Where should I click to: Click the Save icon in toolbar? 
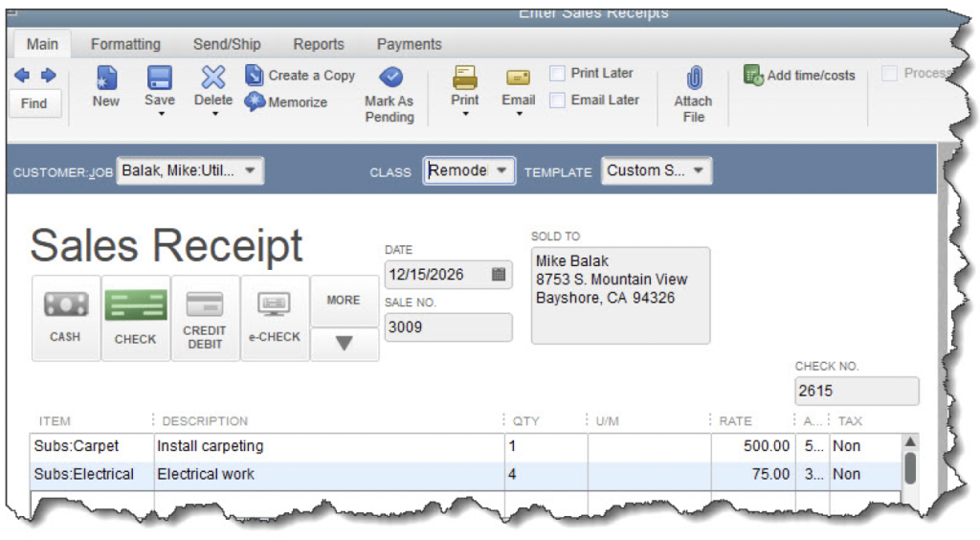coord(160,79)
